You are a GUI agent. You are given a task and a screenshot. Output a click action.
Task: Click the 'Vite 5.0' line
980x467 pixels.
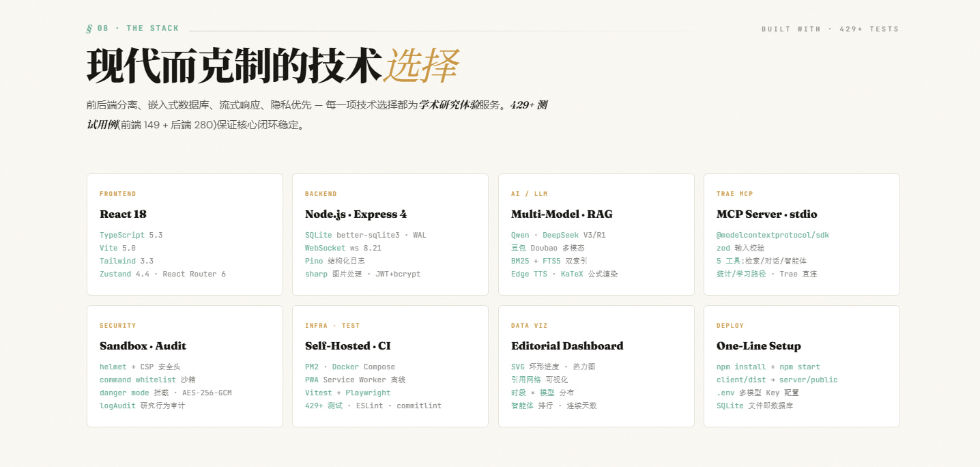tap(117, 248)
